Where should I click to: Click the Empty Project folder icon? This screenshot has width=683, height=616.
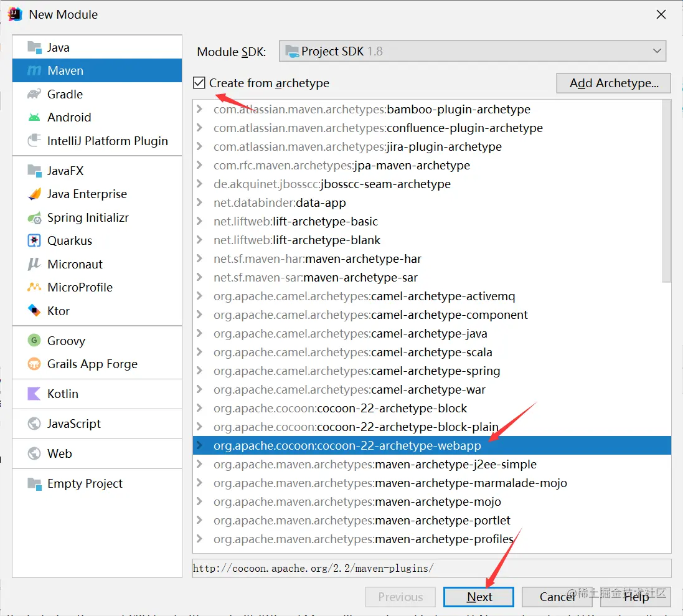34,483
